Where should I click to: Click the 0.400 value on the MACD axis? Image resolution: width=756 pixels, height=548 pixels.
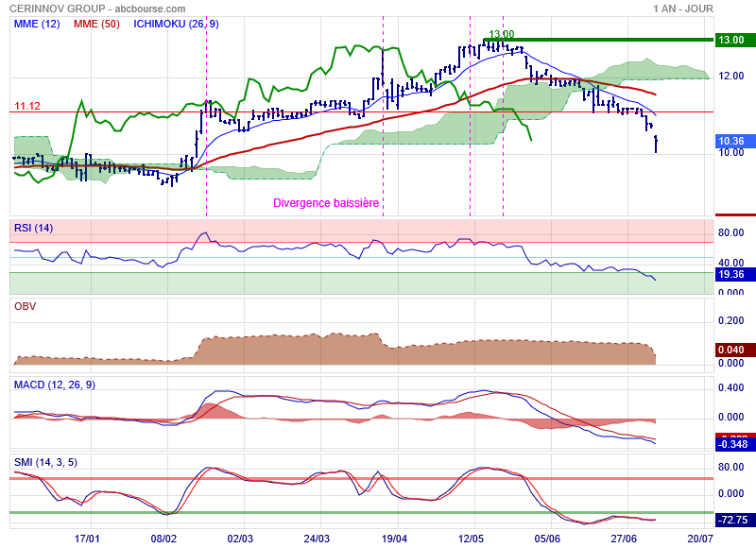coord(730,388)
